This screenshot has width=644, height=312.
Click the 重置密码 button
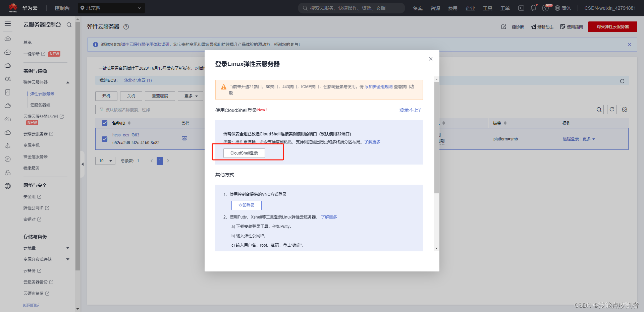[160, 96]
